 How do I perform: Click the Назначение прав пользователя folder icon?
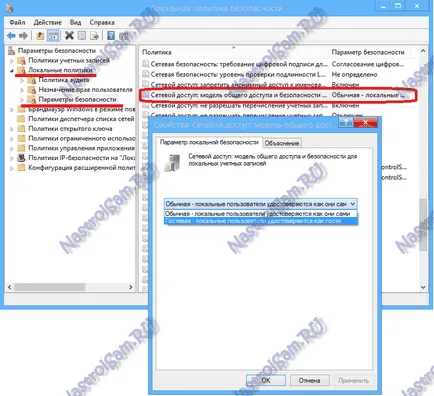pyautogui.click(x=32, y=90)
